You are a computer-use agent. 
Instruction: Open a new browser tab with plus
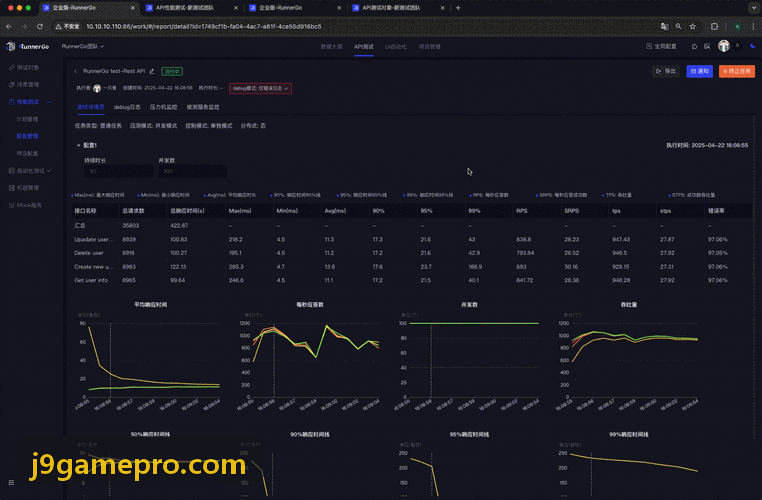coord(458,8)
